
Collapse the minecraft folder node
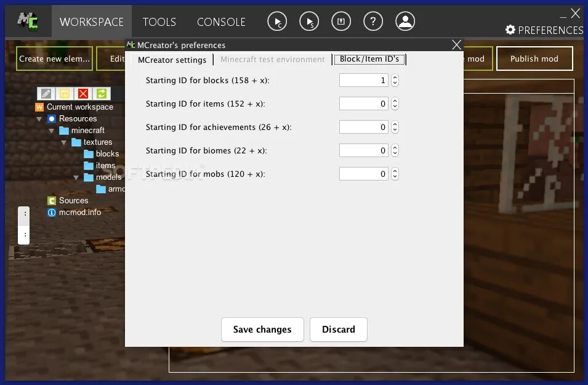[51, 131]
